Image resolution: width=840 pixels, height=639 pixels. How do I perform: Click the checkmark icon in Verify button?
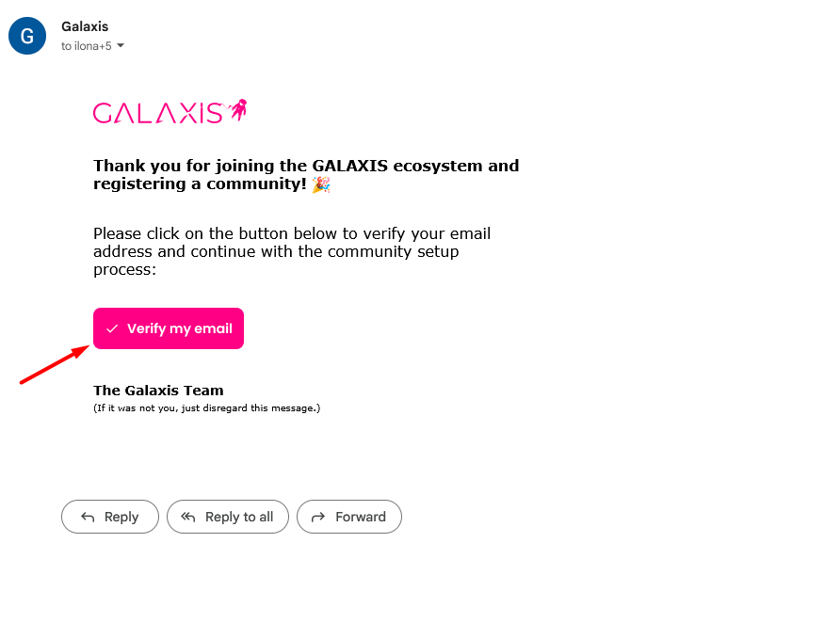112,329
